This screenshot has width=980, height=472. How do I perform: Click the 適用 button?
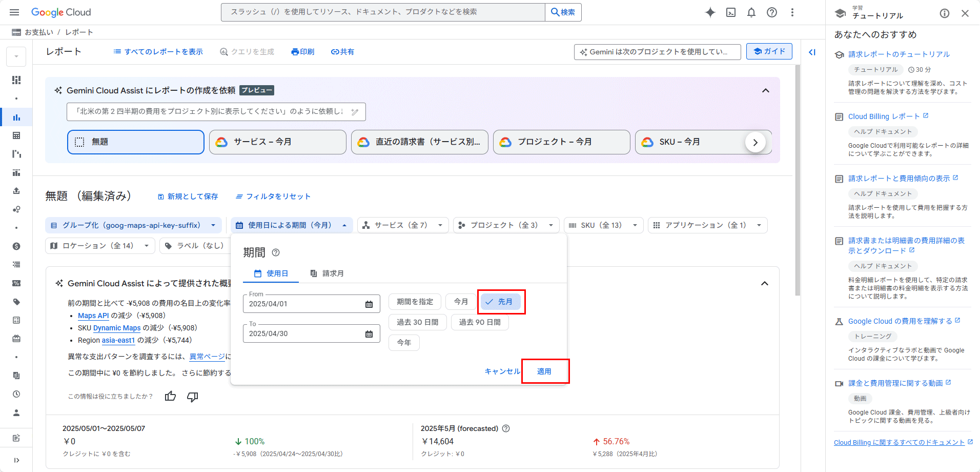[x=544, y=371]
